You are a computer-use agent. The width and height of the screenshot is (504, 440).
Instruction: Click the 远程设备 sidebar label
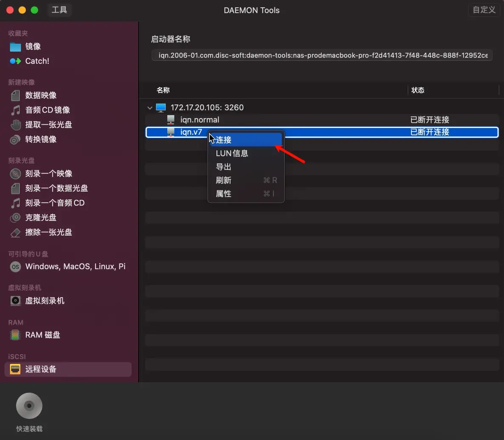click(x=41, y=369)
